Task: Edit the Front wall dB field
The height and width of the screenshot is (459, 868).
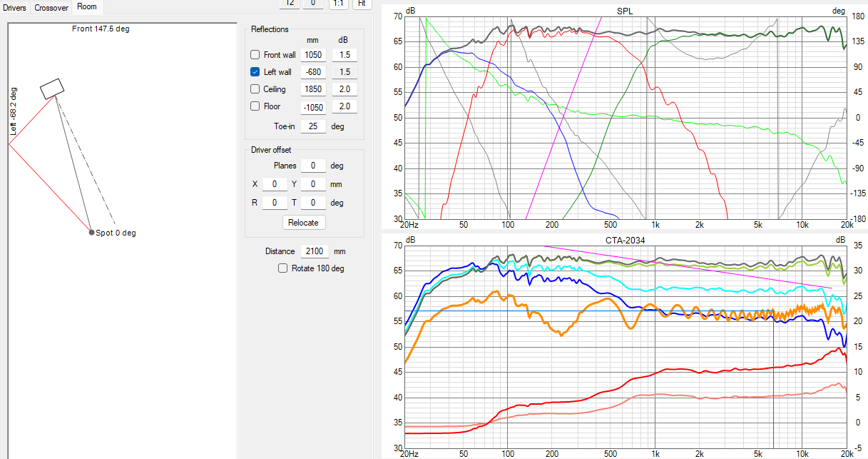Action: point(344,55)
